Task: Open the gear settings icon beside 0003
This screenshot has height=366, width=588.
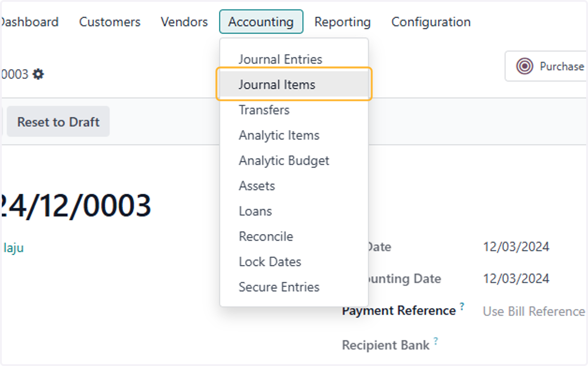Action: coord(38,75)
